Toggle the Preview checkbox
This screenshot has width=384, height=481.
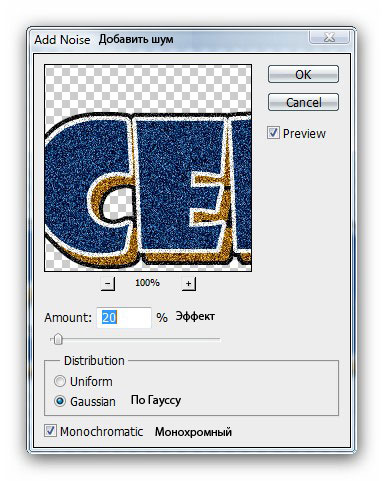[273, 132]
